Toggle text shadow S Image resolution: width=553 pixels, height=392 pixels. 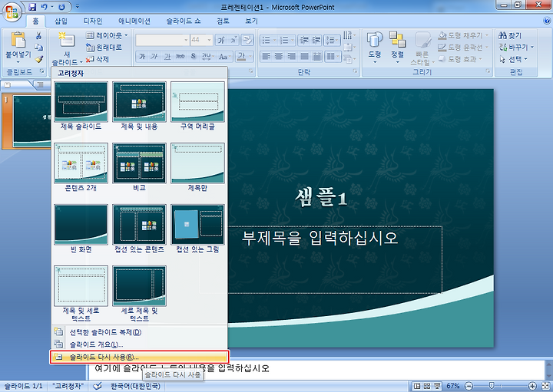tap(193, 56)
